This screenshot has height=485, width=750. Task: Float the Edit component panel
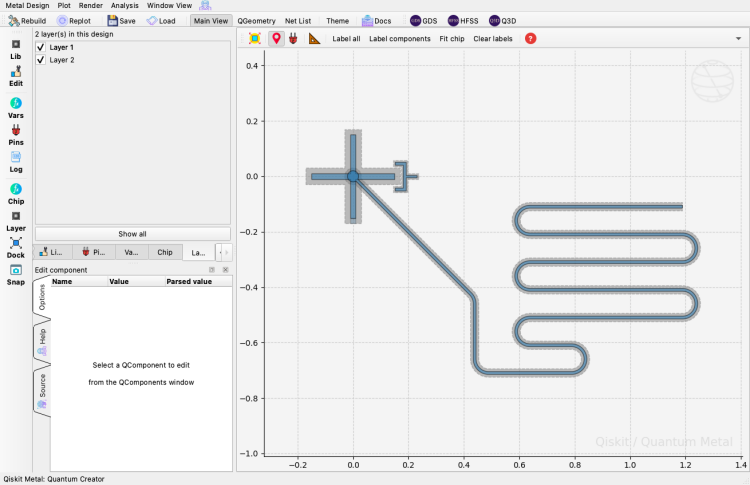[x=212, y=270]
